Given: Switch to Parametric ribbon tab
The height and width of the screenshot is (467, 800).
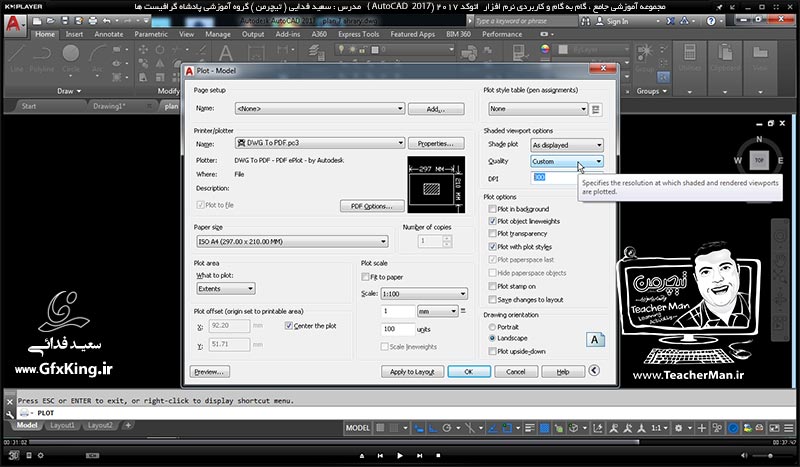Looking at the screenshot, I should click(x=151, y=34).
